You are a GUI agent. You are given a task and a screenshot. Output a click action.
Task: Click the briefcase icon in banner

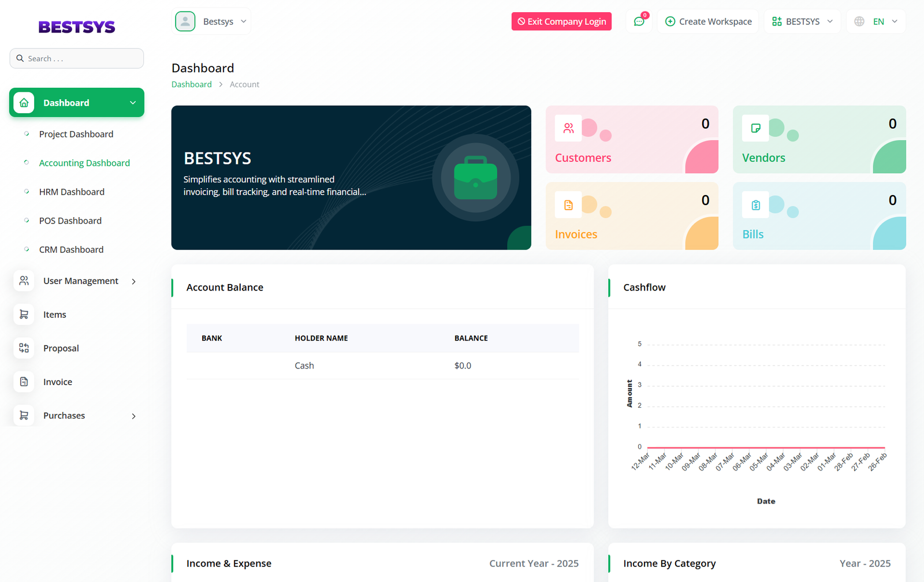pyautogui.click(x=475, y=178)
